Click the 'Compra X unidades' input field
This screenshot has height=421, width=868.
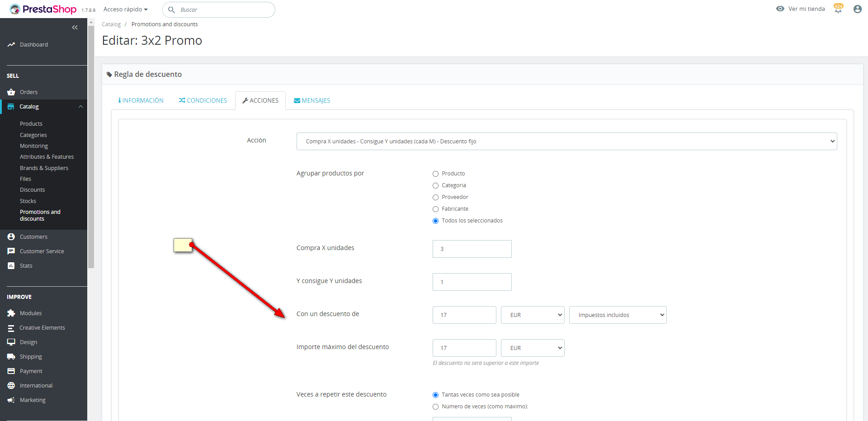(472, 249)
